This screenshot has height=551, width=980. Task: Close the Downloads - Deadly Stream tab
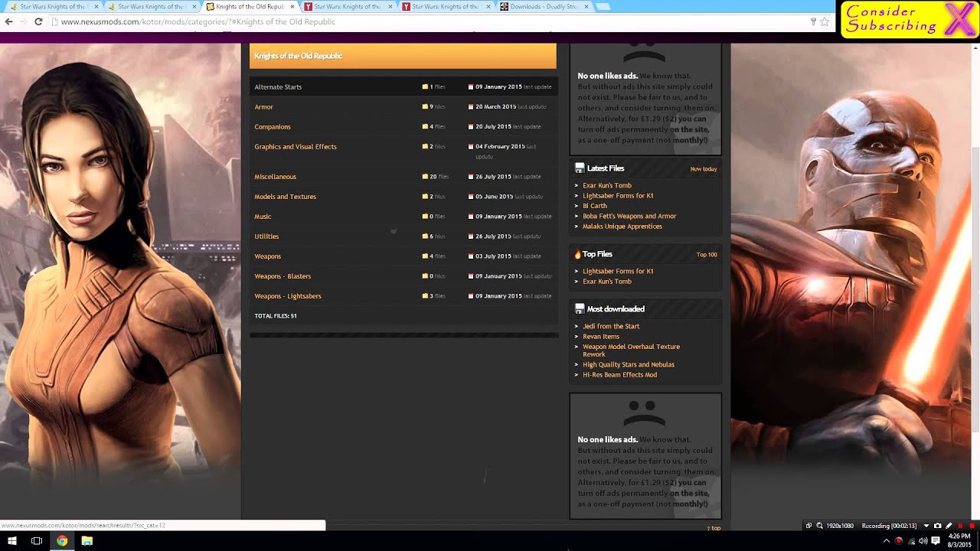tap(586, 6)
